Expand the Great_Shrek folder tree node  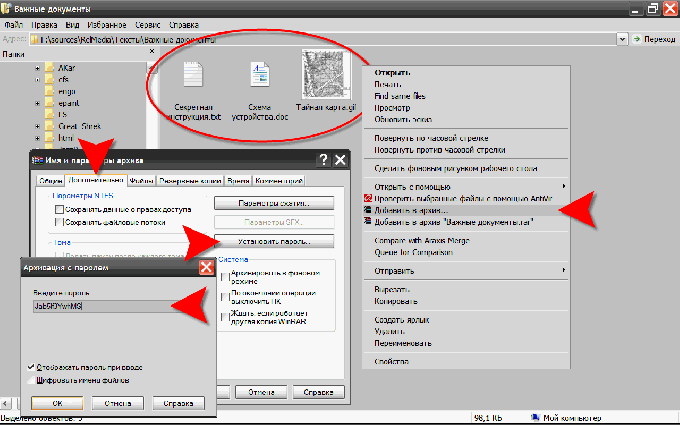tap(37, 127)
